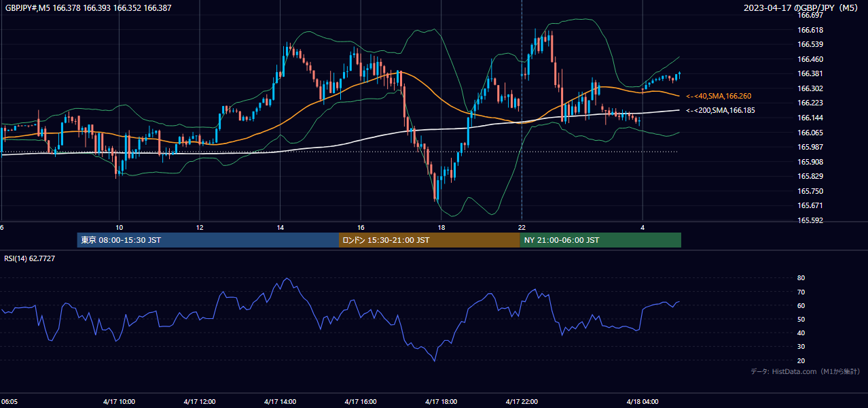Image resolution: width=868 pixels, height=408 pixels.
Task: Click the 200 SMA 166.185 label
Action: [720, 110]
